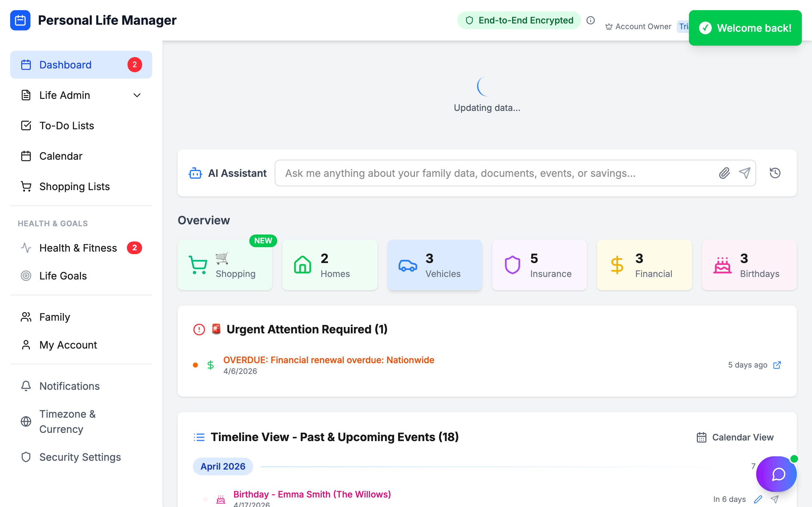Click the attachment paperclip in AI Assistant bar

724,173
